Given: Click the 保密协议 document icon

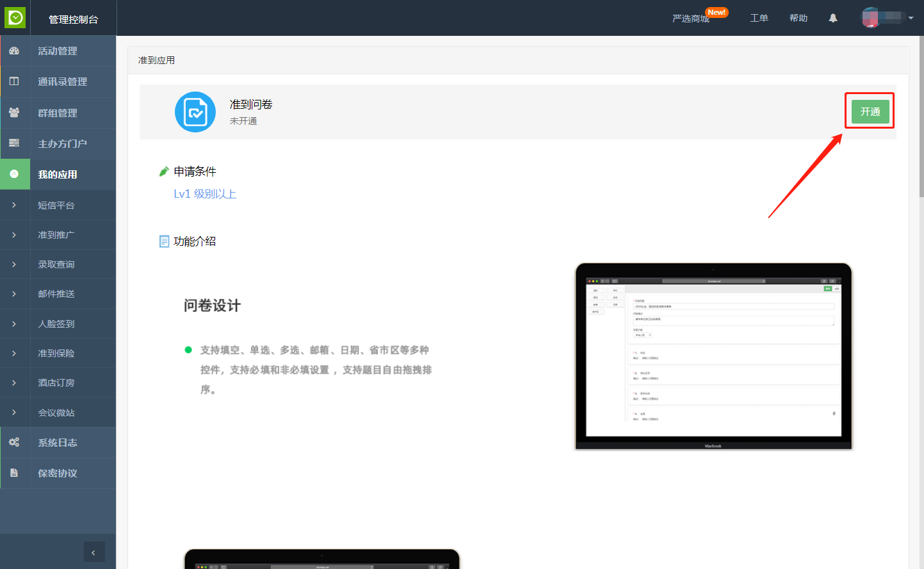Looking at the screenshot, I should tap(14, 473).
